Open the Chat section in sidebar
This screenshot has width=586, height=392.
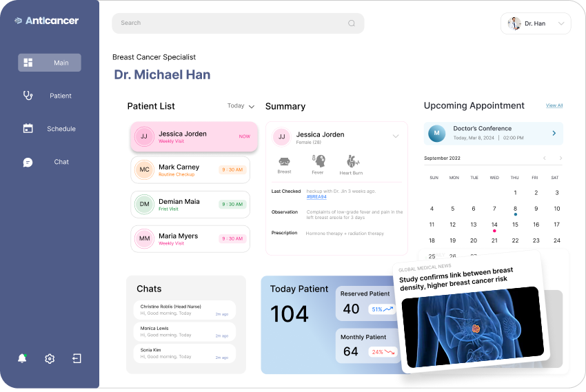[x=50, y=162]
